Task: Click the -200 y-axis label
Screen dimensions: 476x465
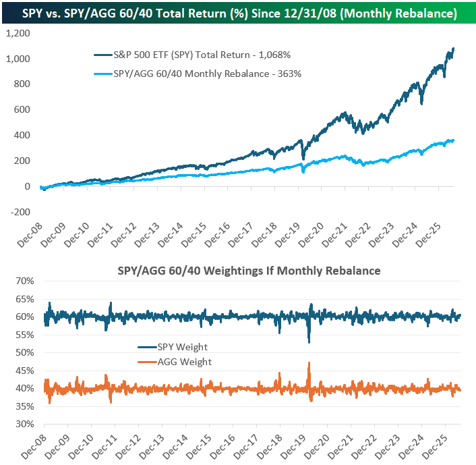Action: pos(20,212)
